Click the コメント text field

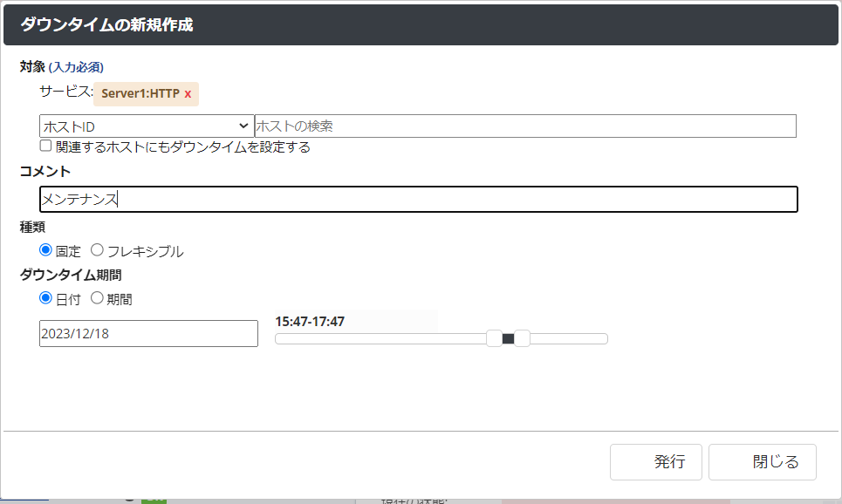(x=418, y=200)
